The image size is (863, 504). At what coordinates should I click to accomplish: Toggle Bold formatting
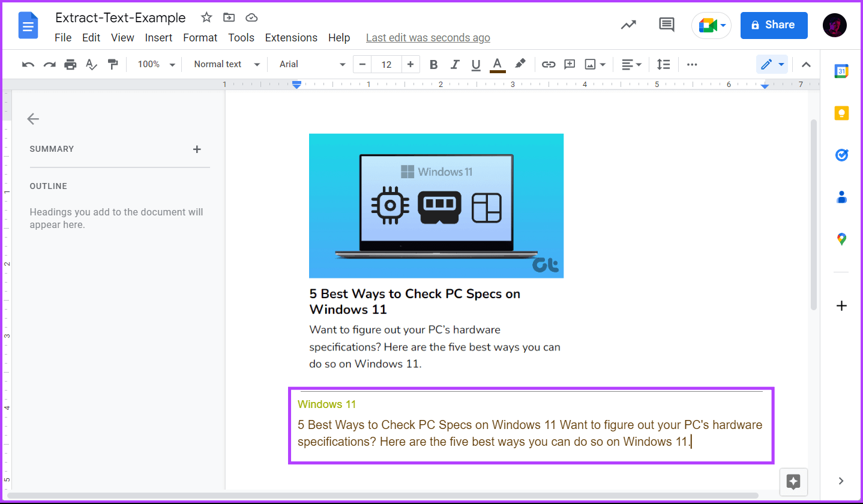click(434, 65)
